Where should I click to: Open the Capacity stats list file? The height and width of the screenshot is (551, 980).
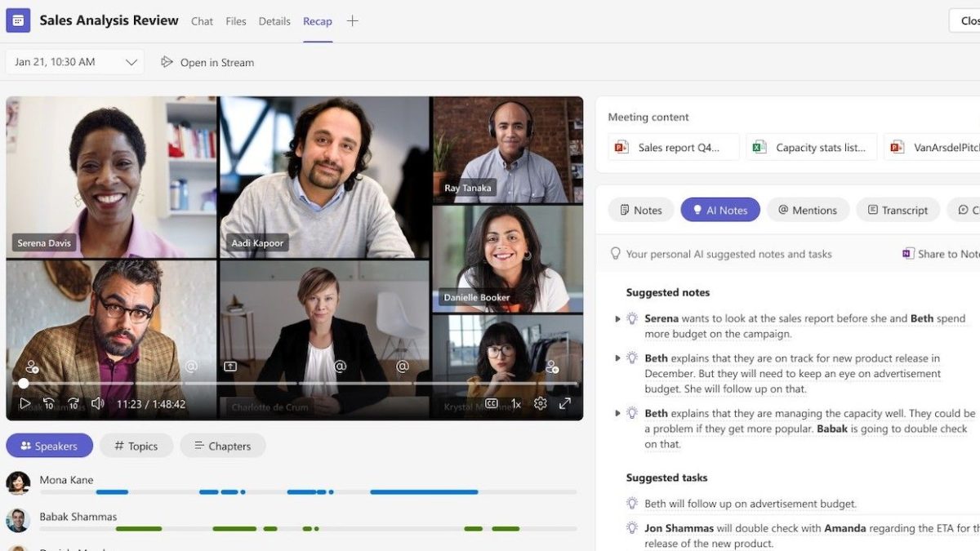tap(812, 147)
